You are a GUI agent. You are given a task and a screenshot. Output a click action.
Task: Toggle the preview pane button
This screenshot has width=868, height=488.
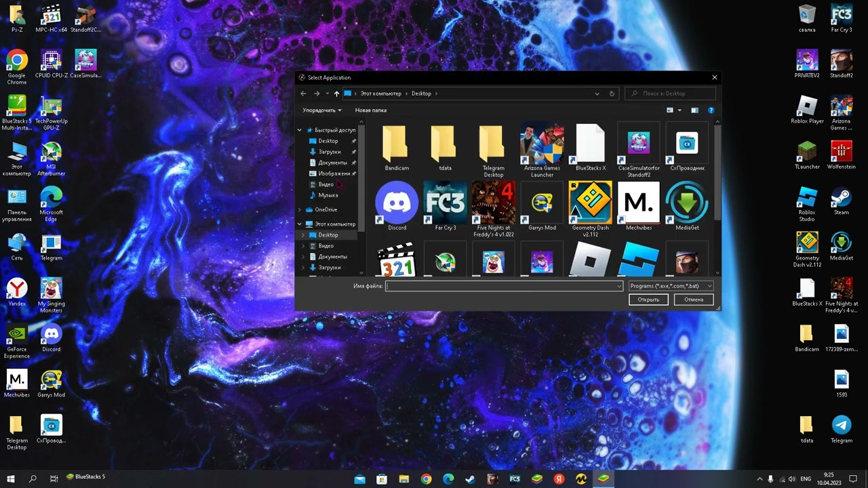tap(694, 110)
